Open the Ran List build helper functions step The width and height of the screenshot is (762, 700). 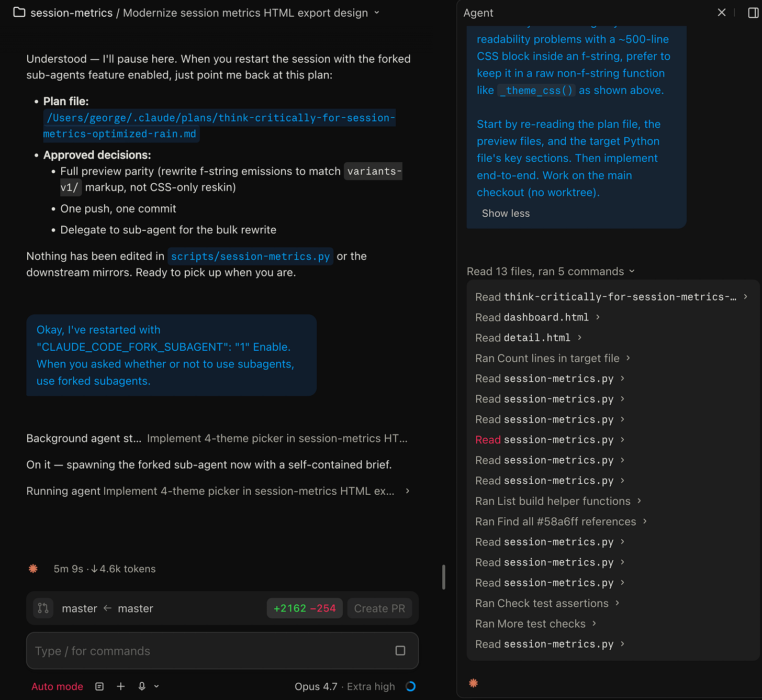[x=558, y=501]
